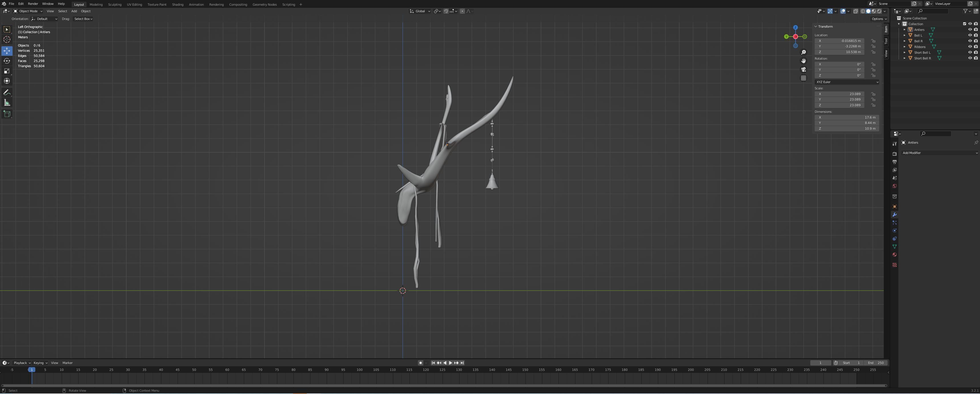
Task: Choose the Add Cube tool
Action: [x=7, y=114]
